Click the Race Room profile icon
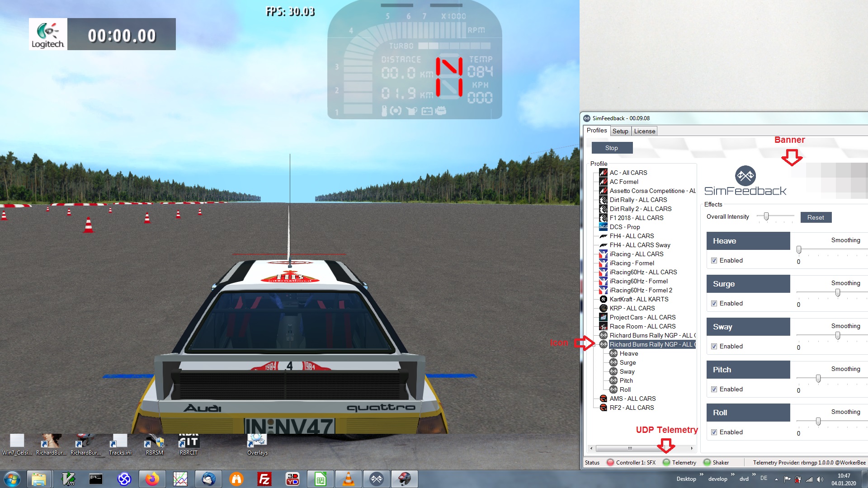This screenshot has height=488, width=868. point(603,326)
